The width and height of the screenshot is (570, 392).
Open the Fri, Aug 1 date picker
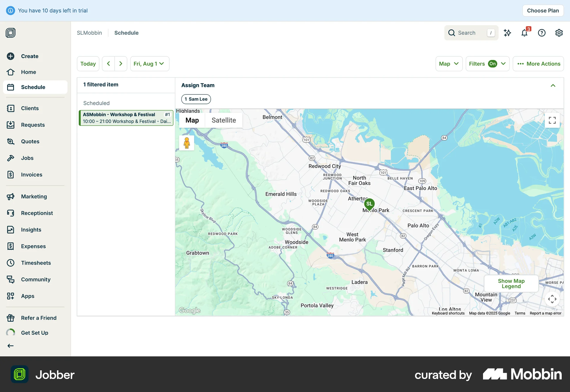coord(149,64)
